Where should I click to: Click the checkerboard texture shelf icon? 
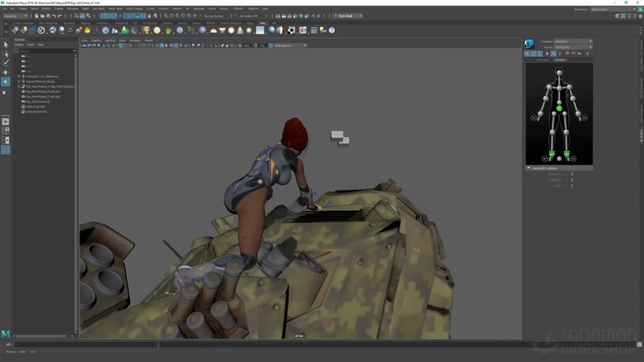(291, 31)
